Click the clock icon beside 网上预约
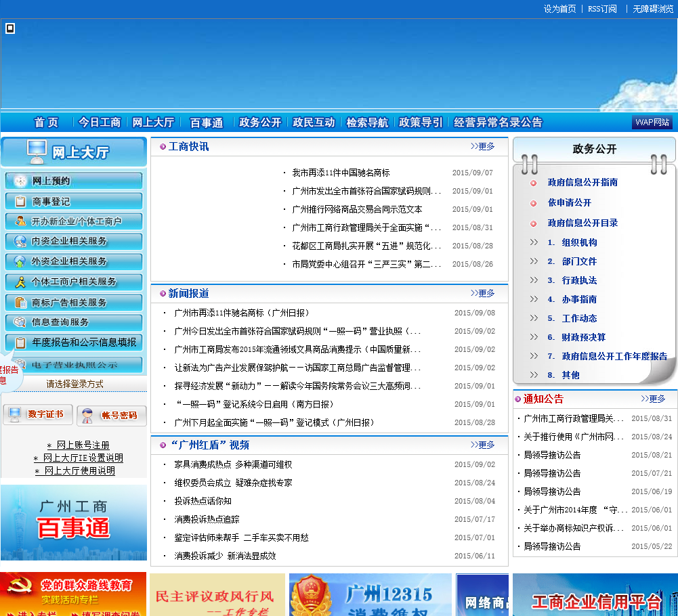The height and width of the screenshot is (616, 678). pos(20,181)
